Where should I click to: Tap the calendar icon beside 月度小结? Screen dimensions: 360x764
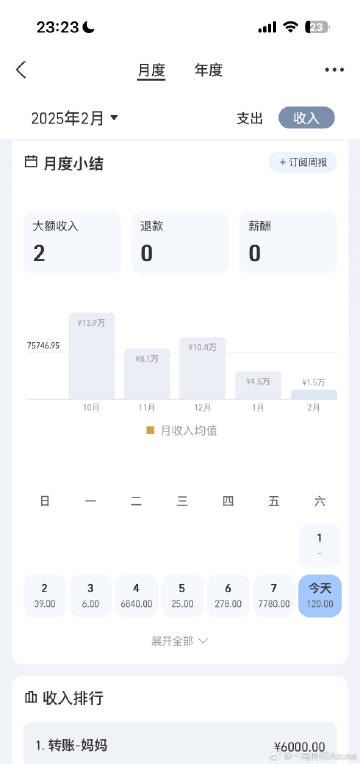point(31,162)
